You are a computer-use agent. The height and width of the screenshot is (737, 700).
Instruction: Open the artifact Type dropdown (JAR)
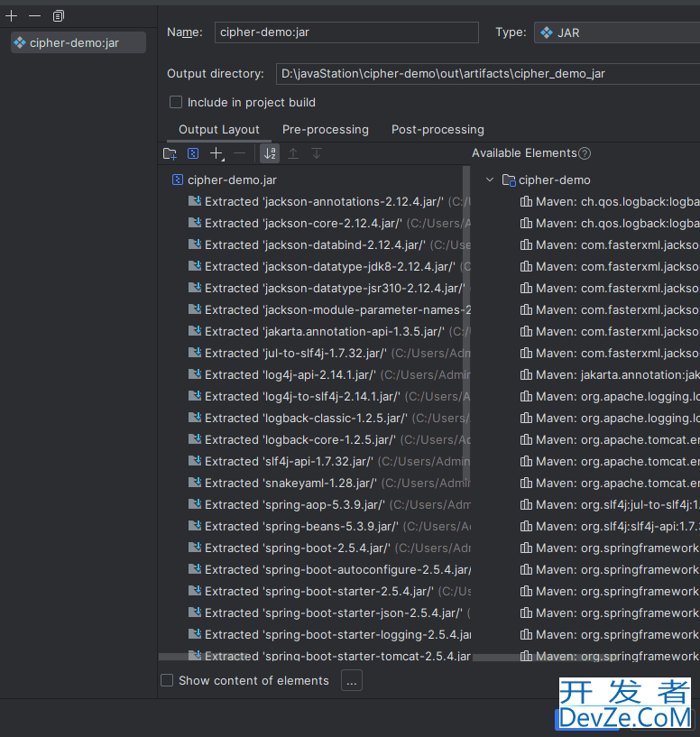(x=617, y=32)
